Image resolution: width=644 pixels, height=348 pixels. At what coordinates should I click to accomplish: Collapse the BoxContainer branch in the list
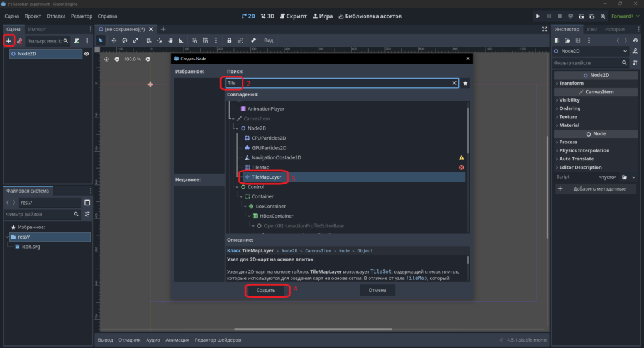245,206
